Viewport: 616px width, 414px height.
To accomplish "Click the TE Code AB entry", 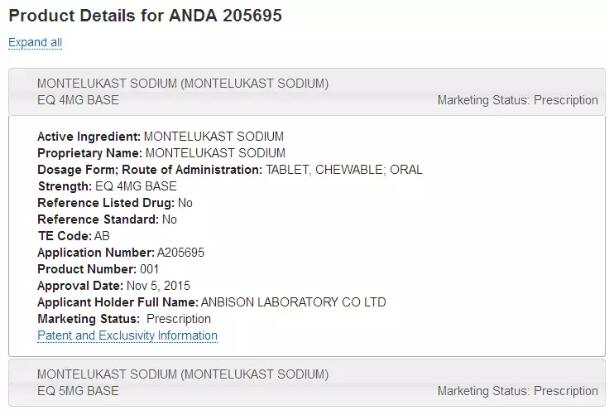I will [73, 236].
